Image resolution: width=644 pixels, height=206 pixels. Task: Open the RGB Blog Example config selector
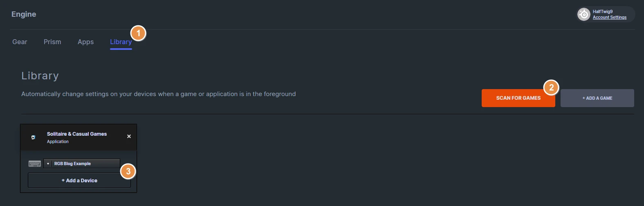point(82,163)
